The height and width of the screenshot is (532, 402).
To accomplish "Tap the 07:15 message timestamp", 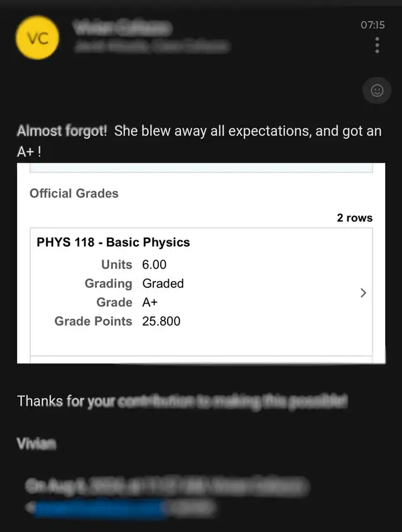I will pos(372,25).
